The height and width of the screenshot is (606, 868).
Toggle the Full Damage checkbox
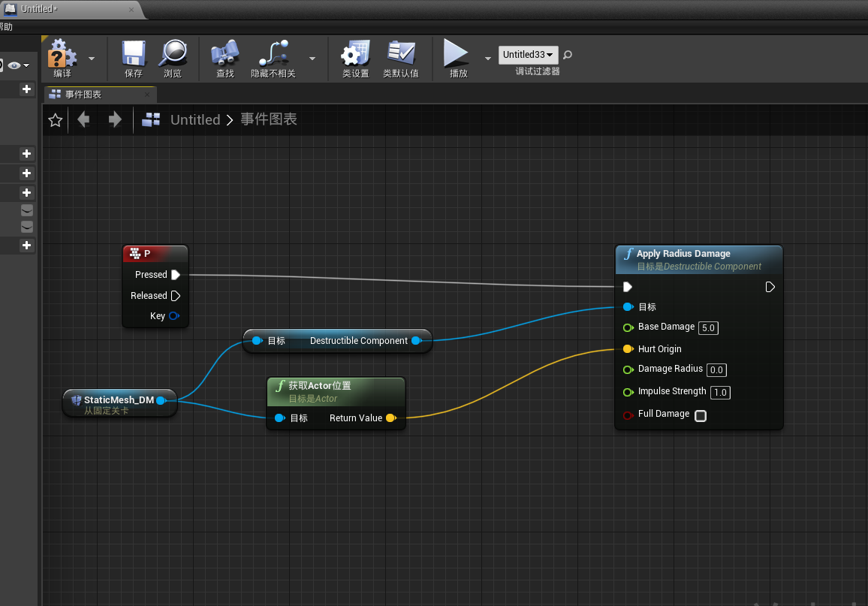click(700, 415)
